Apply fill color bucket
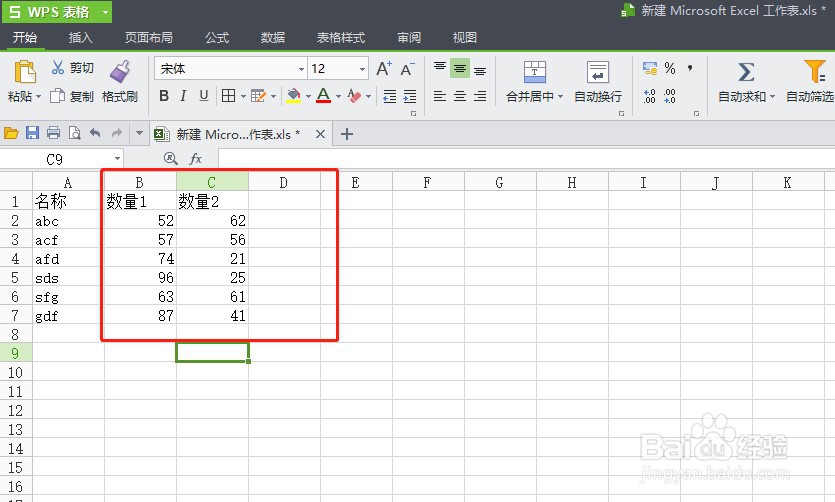Screen dimensions: 835x502 [294, 96]
